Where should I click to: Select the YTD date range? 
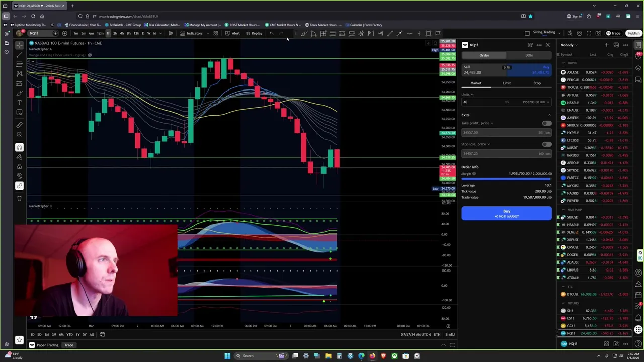tap(69, 335)
